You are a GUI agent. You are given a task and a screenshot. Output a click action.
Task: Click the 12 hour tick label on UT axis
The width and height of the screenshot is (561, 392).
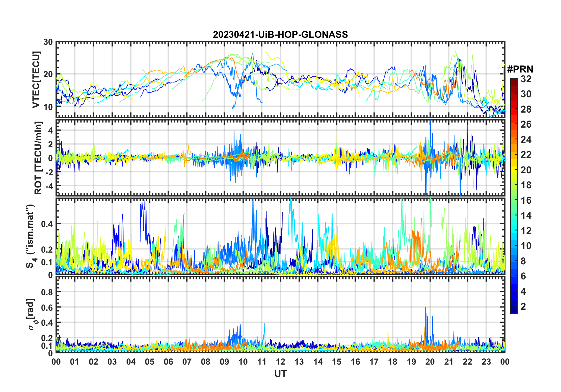pyautogui.click(x=280, y=362)
